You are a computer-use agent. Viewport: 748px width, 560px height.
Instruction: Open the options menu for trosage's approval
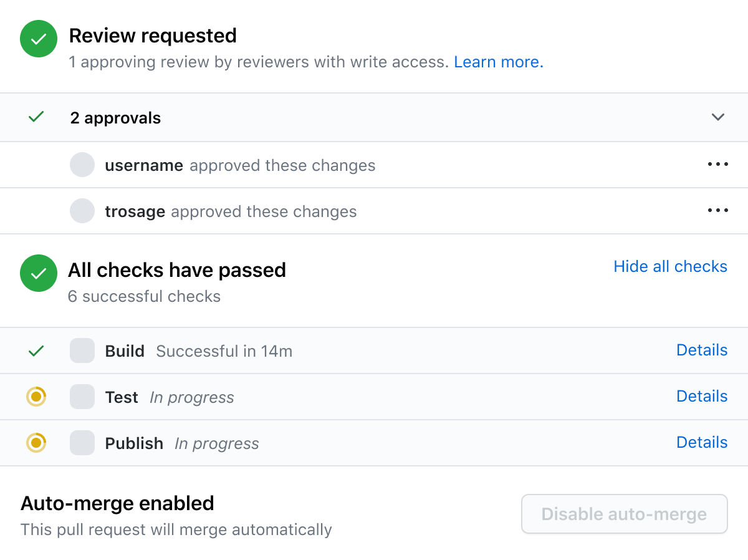[x=717, y=210]
